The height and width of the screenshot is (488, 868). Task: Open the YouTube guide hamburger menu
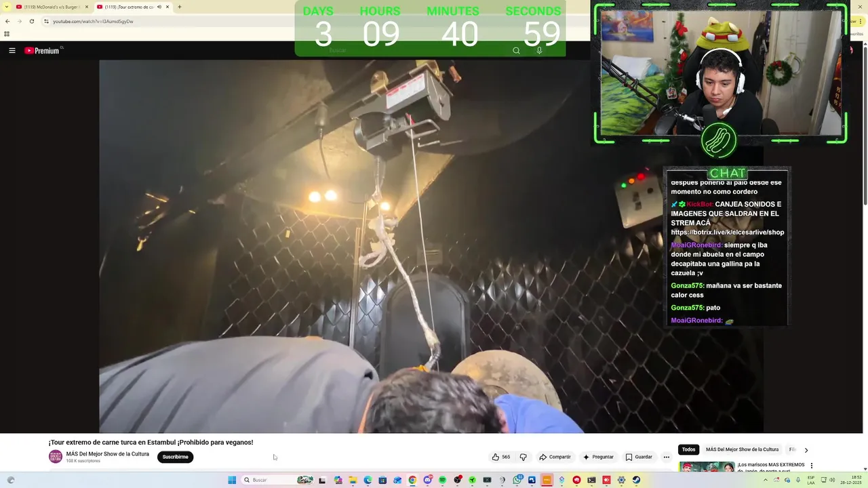[x=12, y=50]
